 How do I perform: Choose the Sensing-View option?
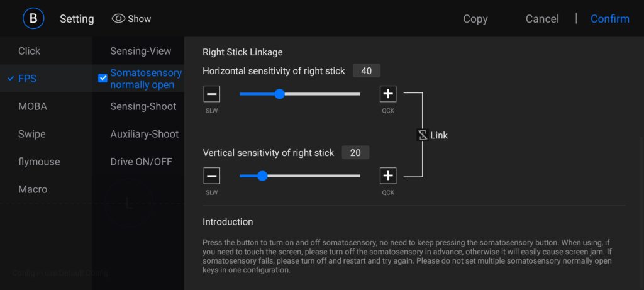pyautogui.click(x=141, y=51)
